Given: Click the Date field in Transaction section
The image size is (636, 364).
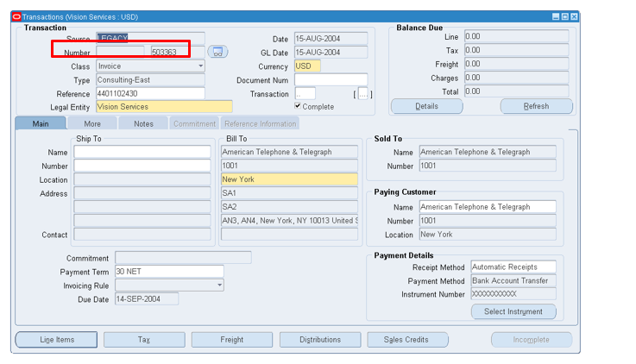Looking at the screenshot, I should point(331,39).
